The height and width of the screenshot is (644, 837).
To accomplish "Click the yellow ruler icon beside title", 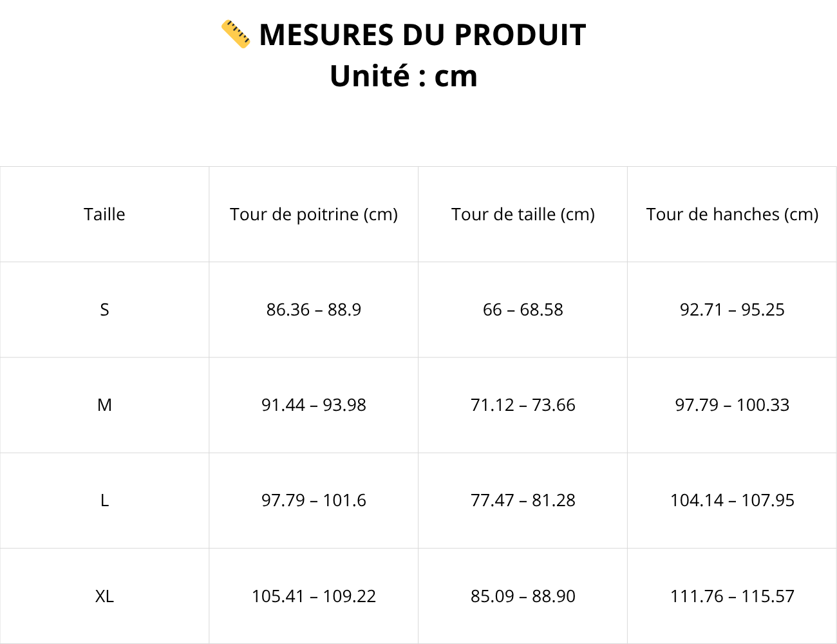I will (x=236, y=34).
